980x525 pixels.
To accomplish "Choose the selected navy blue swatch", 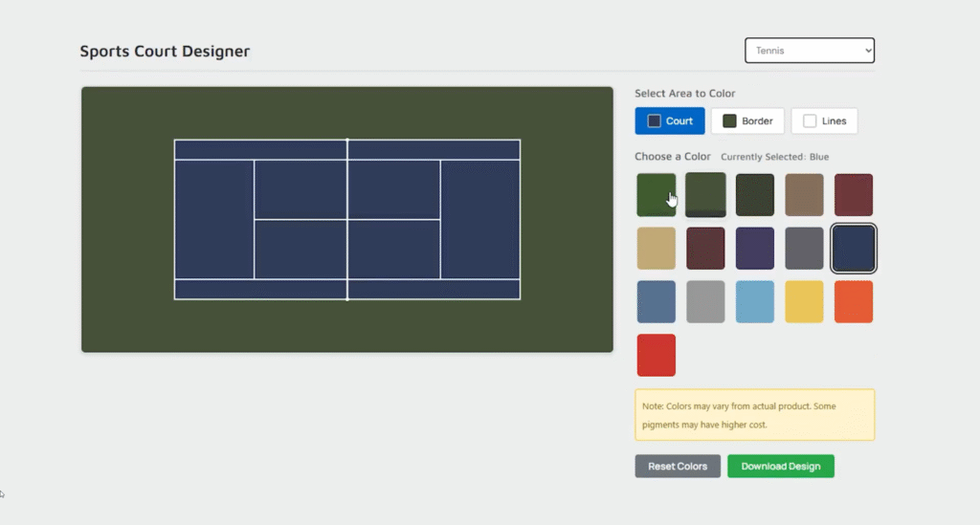I will pyautogui.click(x=854, y=249).
